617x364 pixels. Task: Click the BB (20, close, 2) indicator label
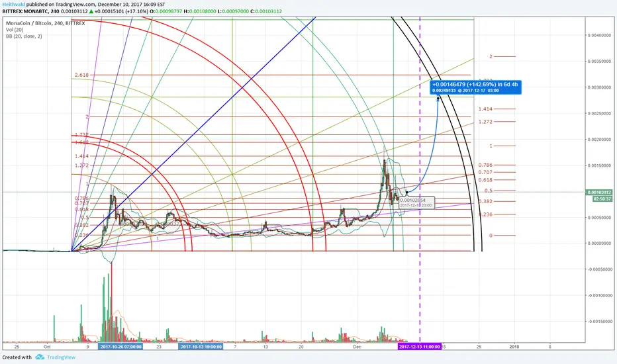24,36
